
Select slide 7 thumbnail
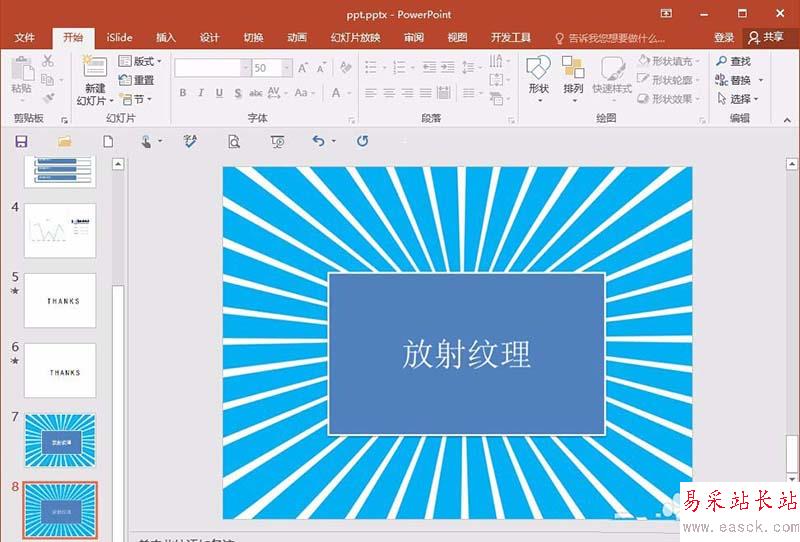(x=60, y=440)
